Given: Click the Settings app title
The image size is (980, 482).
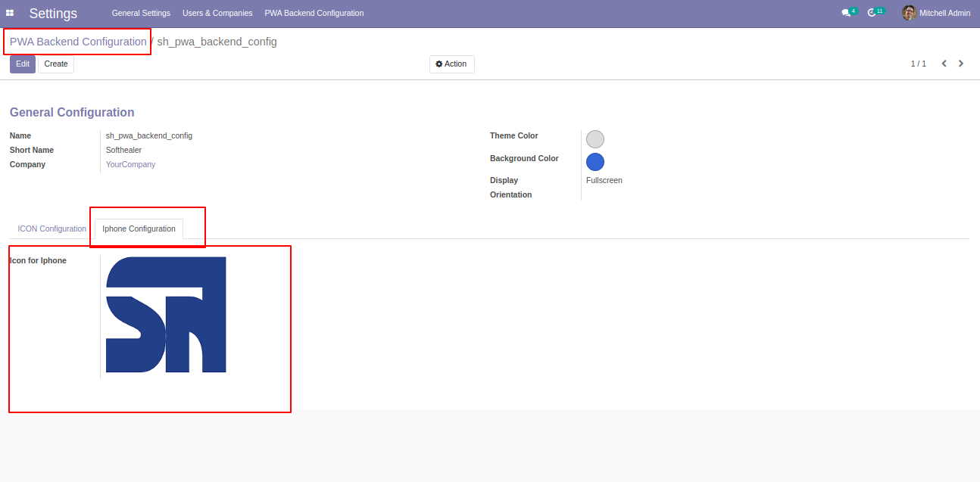Looking at the screenshot, I should point(53,14).
